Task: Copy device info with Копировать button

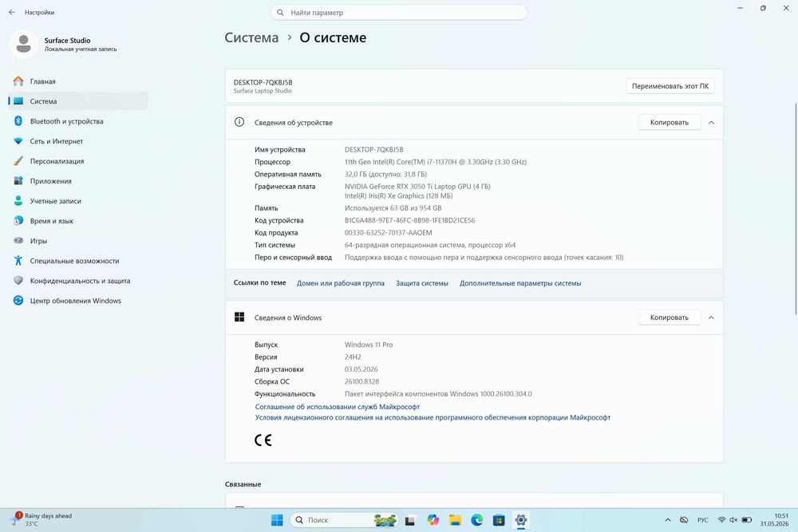Action: pyautogui.click(x=670, y=122)
